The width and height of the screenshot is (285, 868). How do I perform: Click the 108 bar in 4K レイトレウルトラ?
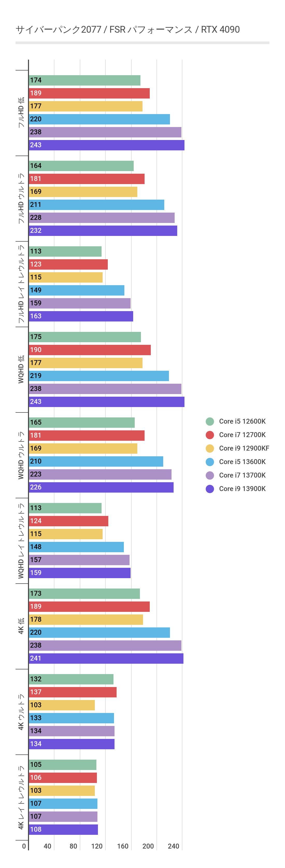coord(63,829)
